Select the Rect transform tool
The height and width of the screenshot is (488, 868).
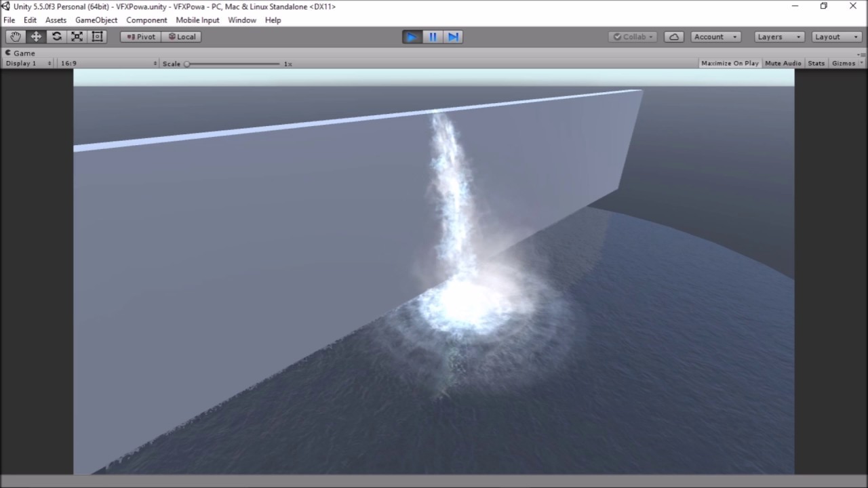pos(97,37)
